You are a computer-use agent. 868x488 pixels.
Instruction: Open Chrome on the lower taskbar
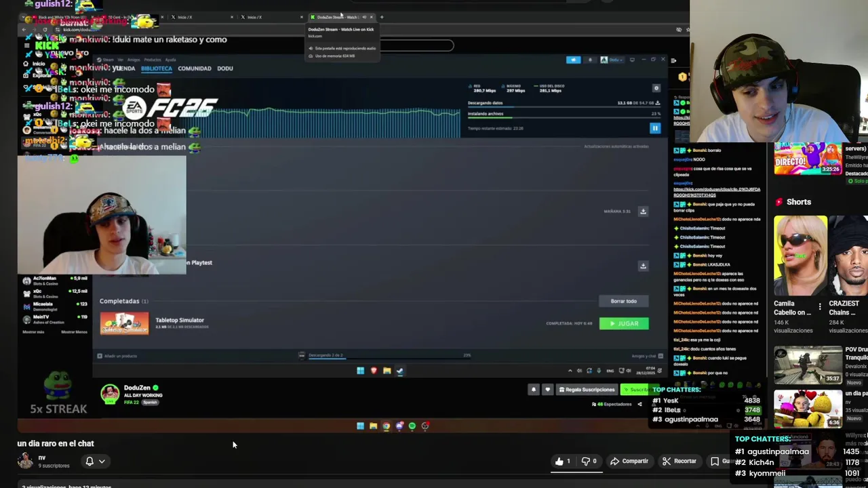point(386,426)
